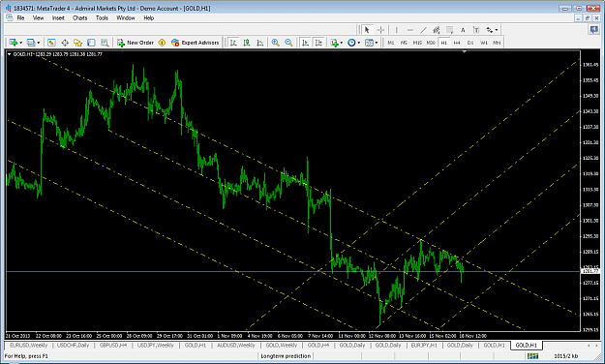Click the Arrows objects icon
The width and height of the screenshot is (605, 364).
click(489, 30)
